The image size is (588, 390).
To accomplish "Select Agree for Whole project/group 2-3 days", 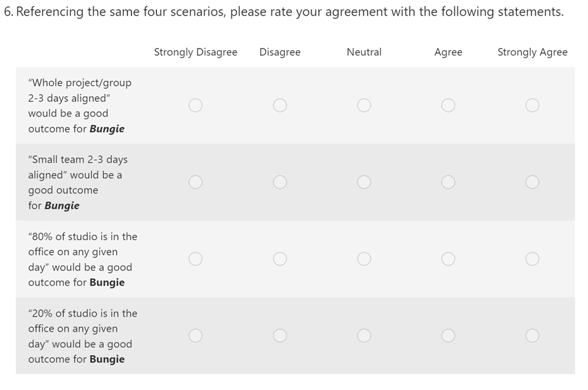I will (448, 106).
